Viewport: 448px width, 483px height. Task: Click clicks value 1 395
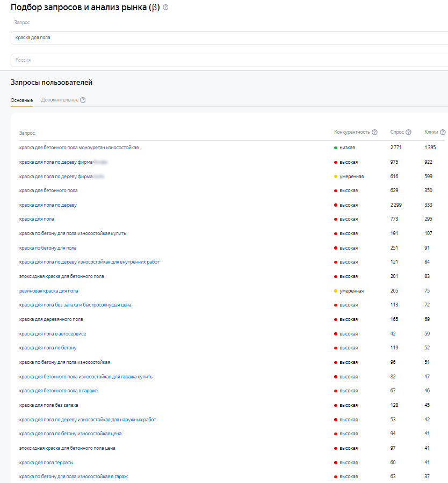click(430, 148)
